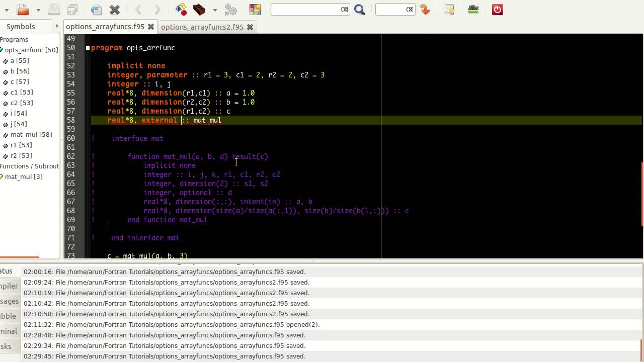
Task: Click the 02:28:48 saved status message
Action: [x=165, y=335]
